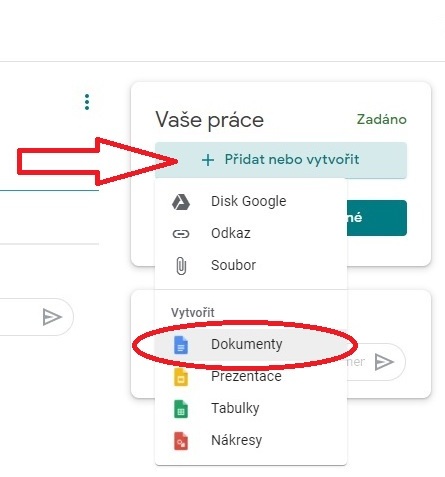The width and height of the screenshot is (445, 477).
Task: Click the yellow Slides file icon
Action: 181,377
